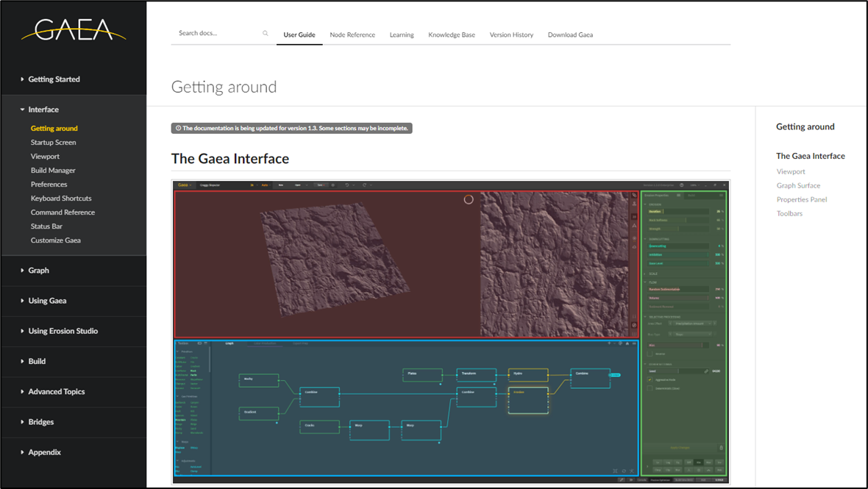
Task: Open the User Guide tab
Action: pyautogui.click(x=299, y=35)
